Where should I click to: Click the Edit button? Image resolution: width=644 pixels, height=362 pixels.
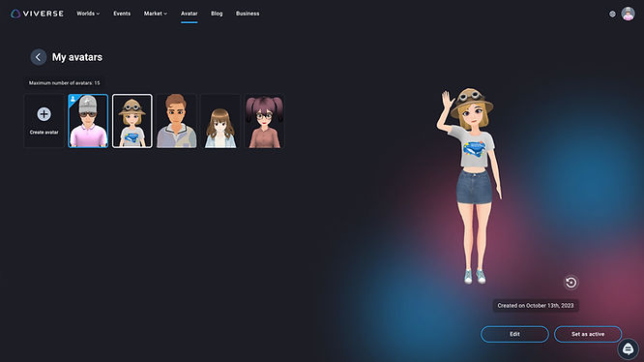tap(514, 334)
